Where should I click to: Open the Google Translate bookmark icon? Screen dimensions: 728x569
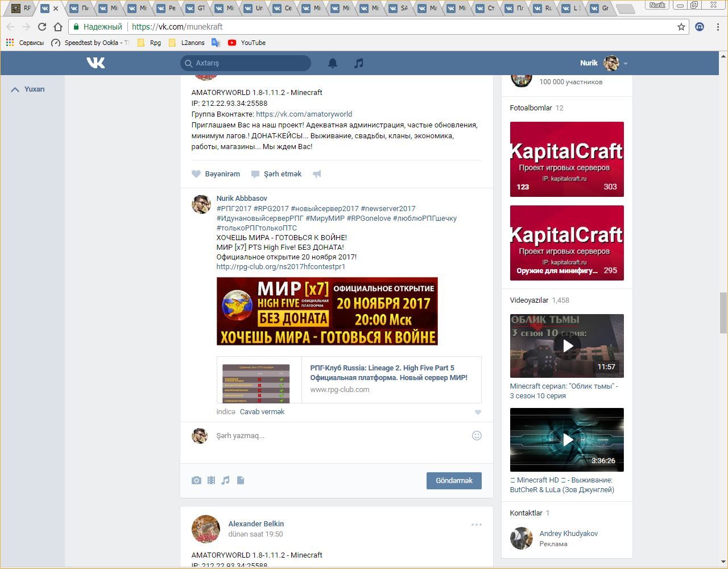click(x=216, y=43)
